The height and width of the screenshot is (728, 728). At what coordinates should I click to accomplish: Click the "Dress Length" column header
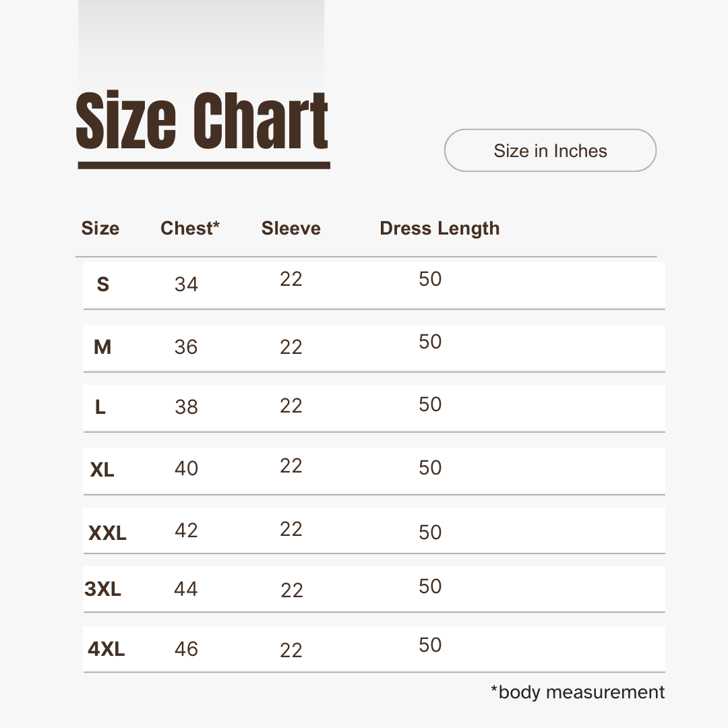pos(439,229)
